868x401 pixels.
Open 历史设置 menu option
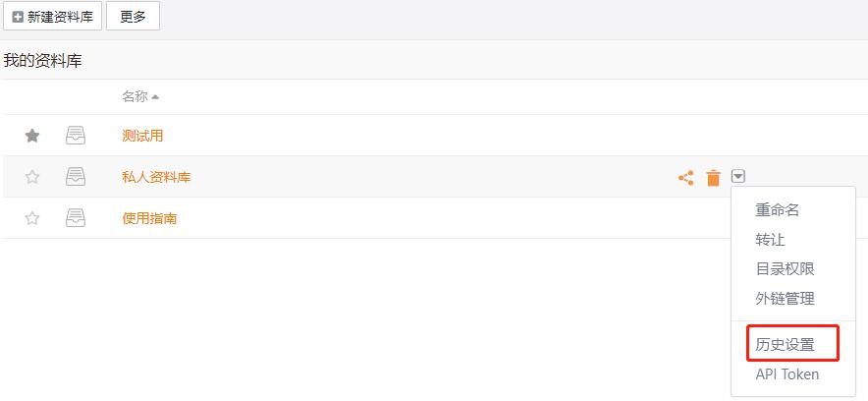(785, 345)
